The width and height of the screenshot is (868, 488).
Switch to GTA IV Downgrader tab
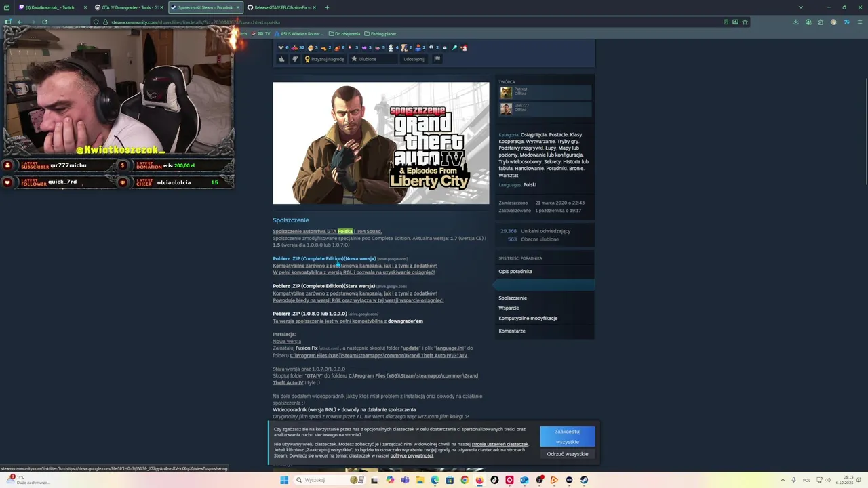(x=129, y=7)
